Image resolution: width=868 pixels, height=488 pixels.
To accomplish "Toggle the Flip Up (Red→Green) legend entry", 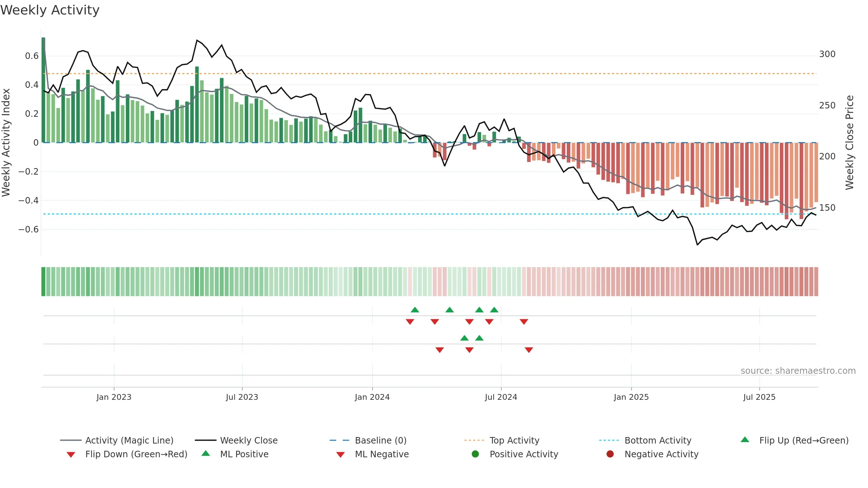I will click(795, 440).
